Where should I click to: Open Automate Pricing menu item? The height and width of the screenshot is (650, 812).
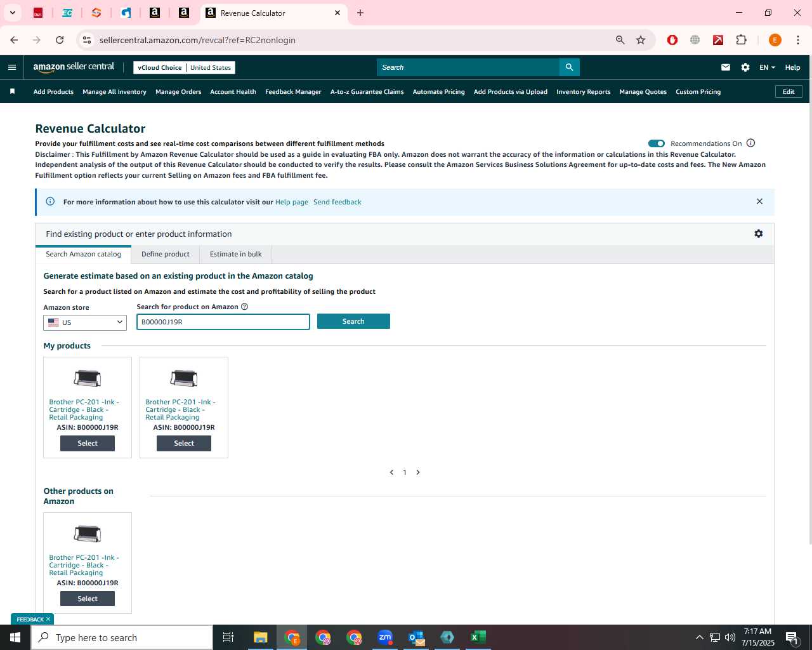438,91
